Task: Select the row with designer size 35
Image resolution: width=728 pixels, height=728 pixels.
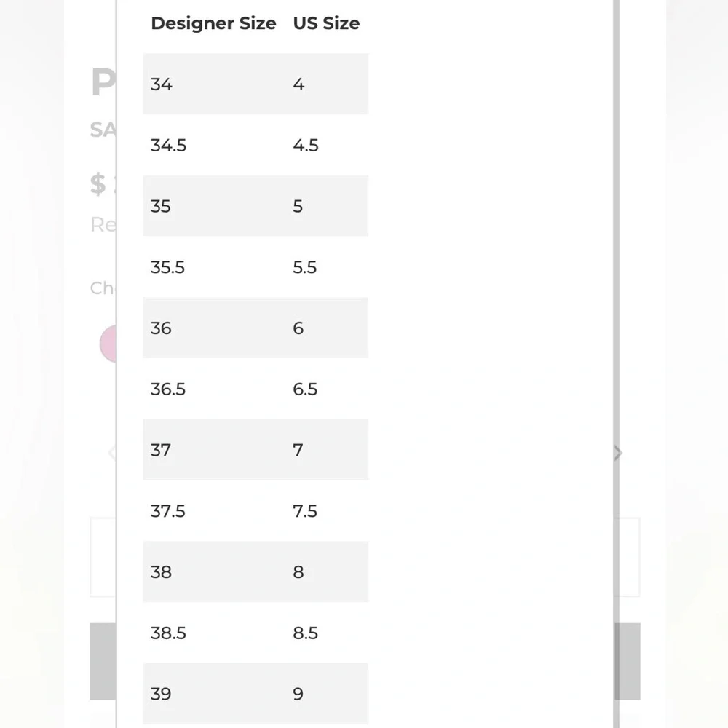Action: pyautogui.click(x=256, y=206)
